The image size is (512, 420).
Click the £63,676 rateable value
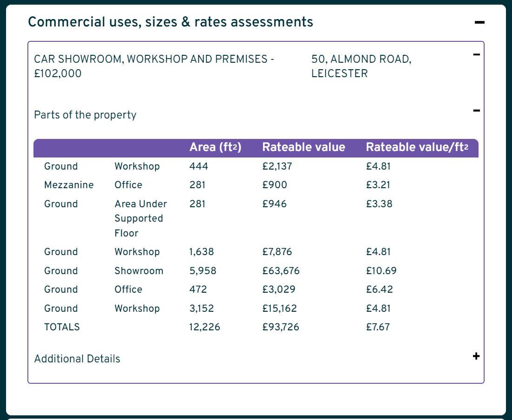tap(281, 271)
